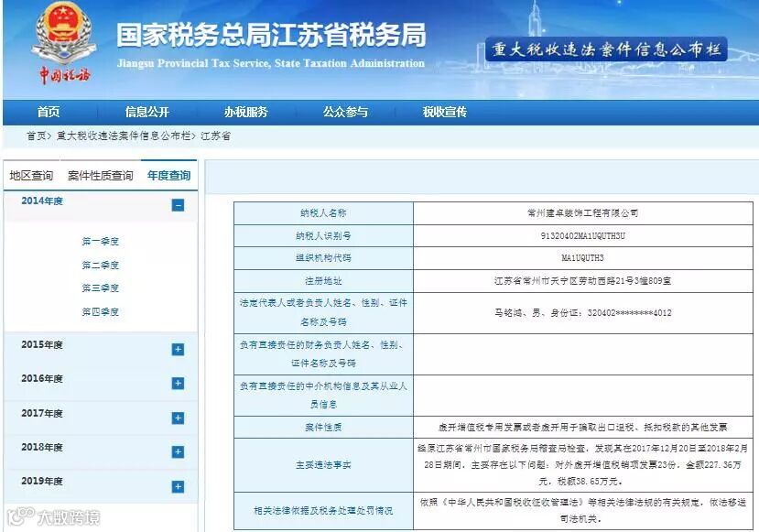This screenshot has width=759, height=532.
Task: Expand the 2015年度 section
Action: click(x=178, y=350)
